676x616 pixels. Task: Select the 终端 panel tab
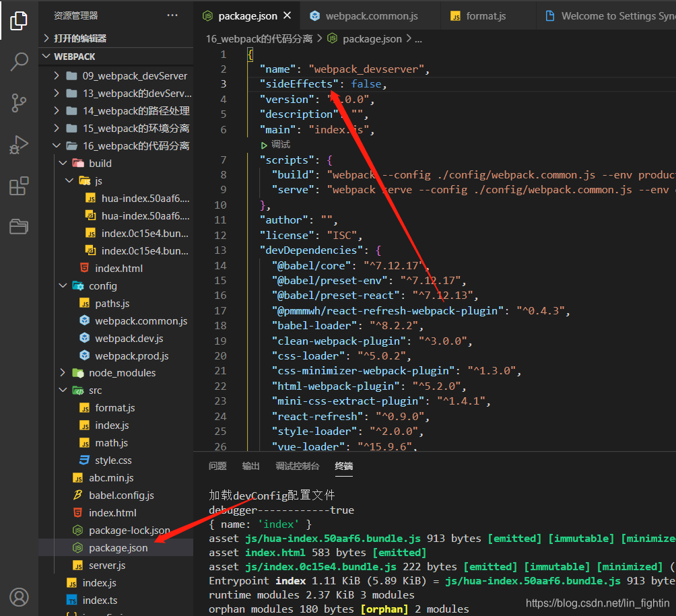(x=343, y=466)
